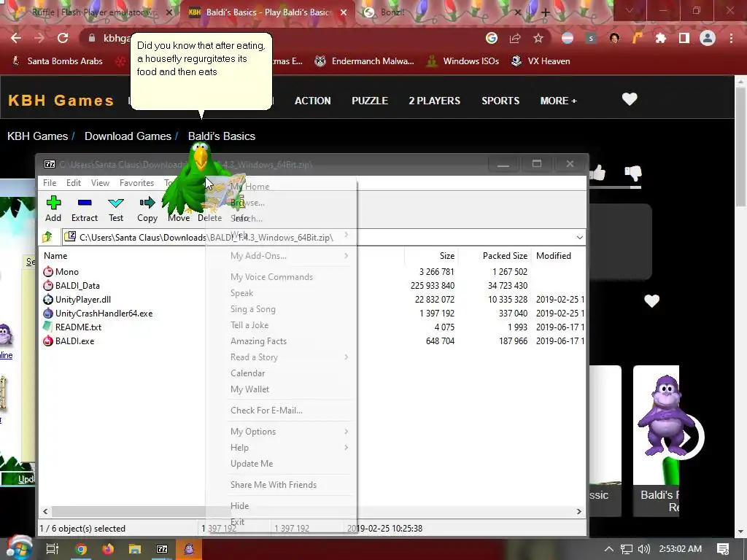Expand the MORE + navigation menu
Screen dimensions: 747x560
558,101
